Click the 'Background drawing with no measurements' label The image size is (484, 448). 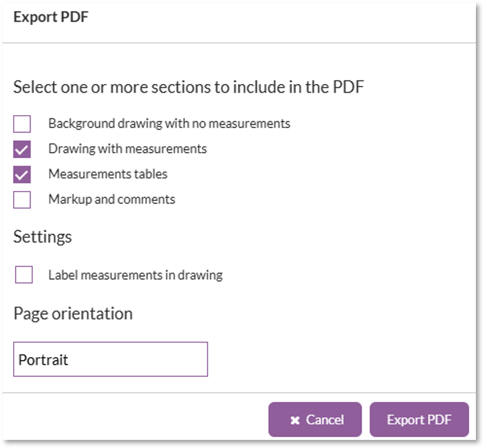pyautogui.click(x=169, y=124)
